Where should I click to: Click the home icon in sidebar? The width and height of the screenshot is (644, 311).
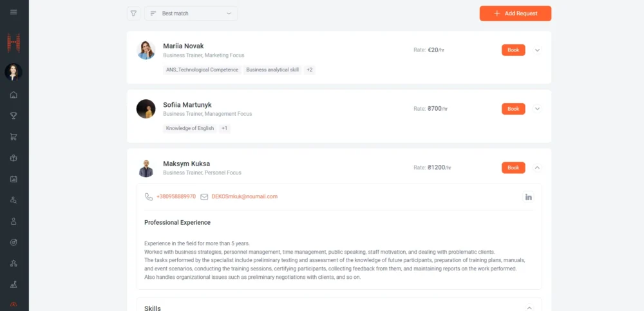14,95
